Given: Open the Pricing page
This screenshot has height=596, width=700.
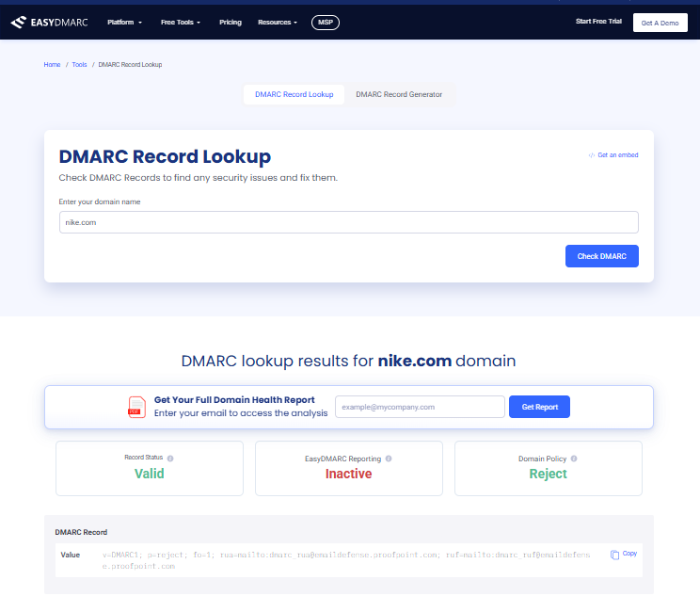Looking at the screenshot, I should click(x=231, y=23).
